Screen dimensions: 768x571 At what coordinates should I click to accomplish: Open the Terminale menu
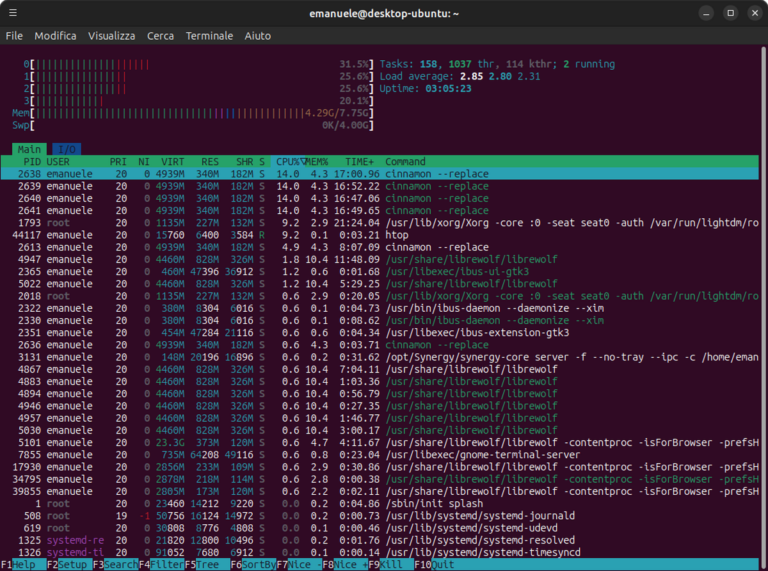tap(209, 36)
